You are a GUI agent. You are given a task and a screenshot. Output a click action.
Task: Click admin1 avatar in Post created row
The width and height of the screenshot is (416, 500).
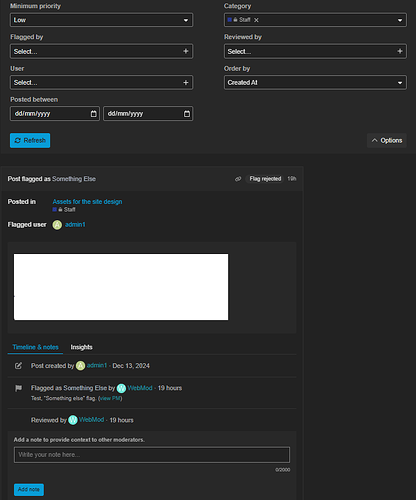point(81,366)
